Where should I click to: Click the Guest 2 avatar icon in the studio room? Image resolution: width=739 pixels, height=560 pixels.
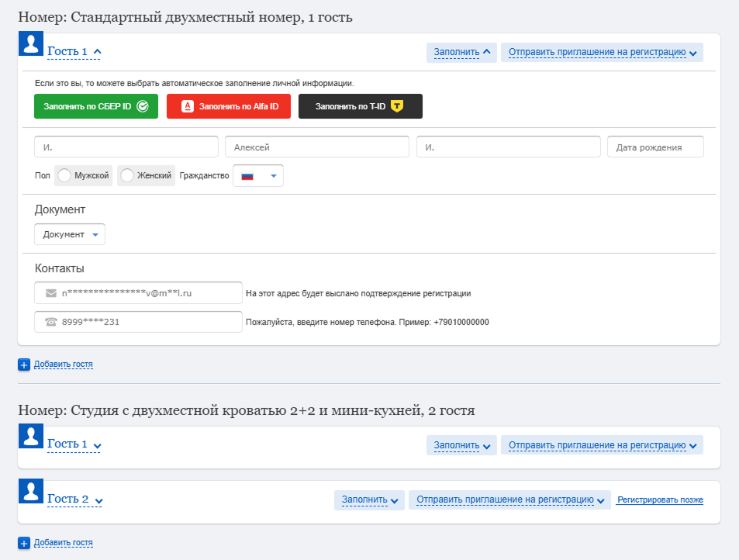coord(31,493)
